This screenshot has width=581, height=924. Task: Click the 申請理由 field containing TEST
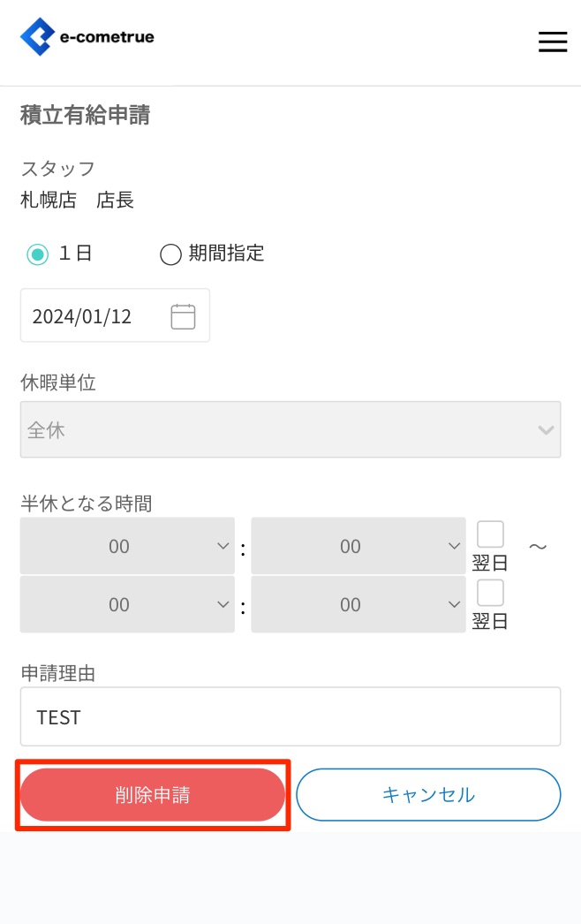pyautogui.click(x=290, y=716)
